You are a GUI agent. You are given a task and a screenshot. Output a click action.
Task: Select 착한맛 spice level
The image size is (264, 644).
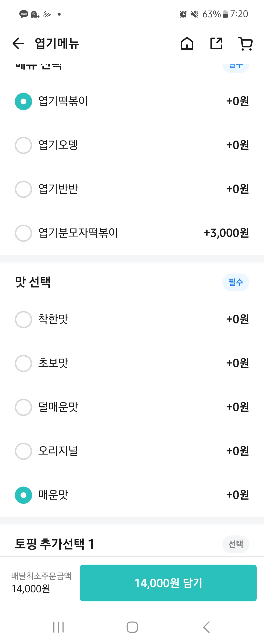(23, 319)
